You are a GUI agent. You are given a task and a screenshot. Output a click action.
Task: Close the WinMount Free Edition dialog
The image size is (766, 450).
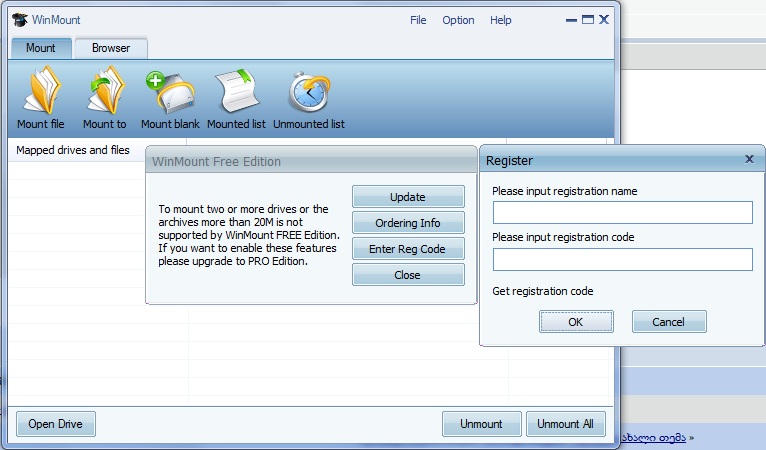(408, 275)
